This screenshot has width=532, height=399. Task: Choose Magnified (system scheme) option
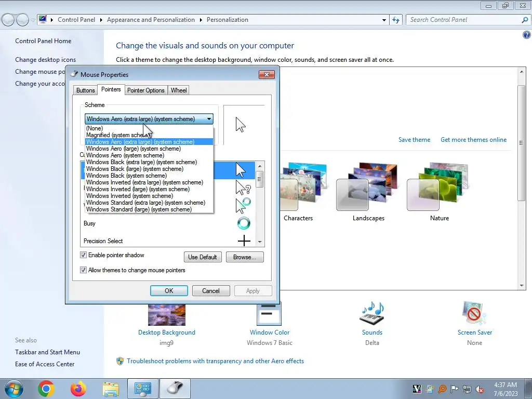point(149,135)
